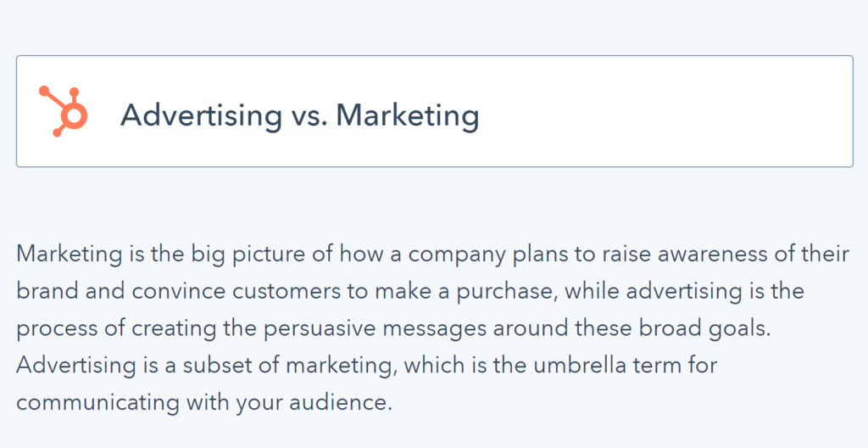This screenshot has height=448, width=868.
Task: Click empty space inside the white title card
Action: click(665, 111)
